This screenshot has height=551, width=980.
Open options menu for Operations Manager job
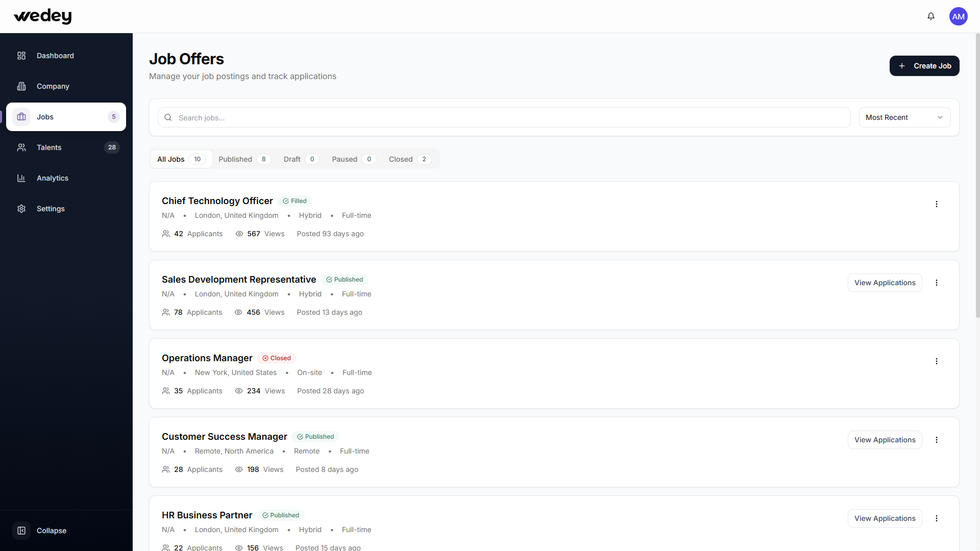[936, 361]
